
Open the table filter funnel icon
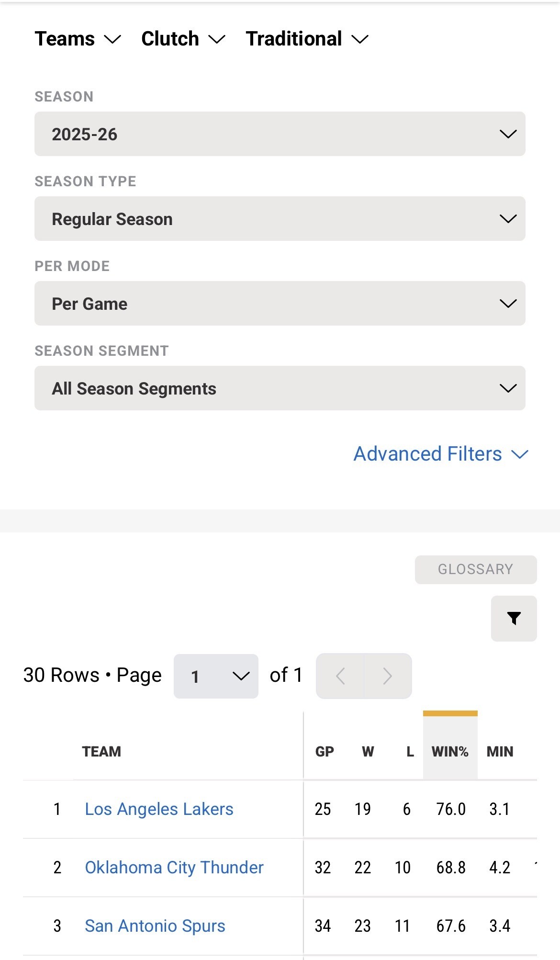514,618
